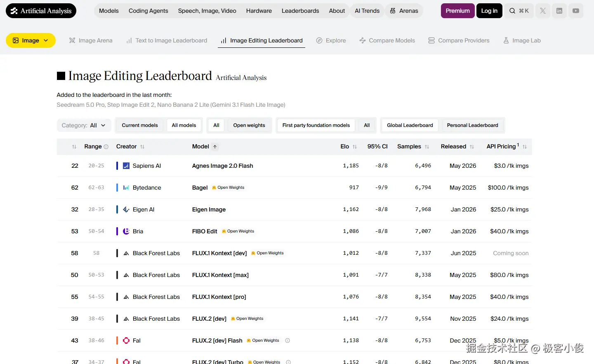
Task: Open the LinkedIn icon in header
Action: coord(559,11)
